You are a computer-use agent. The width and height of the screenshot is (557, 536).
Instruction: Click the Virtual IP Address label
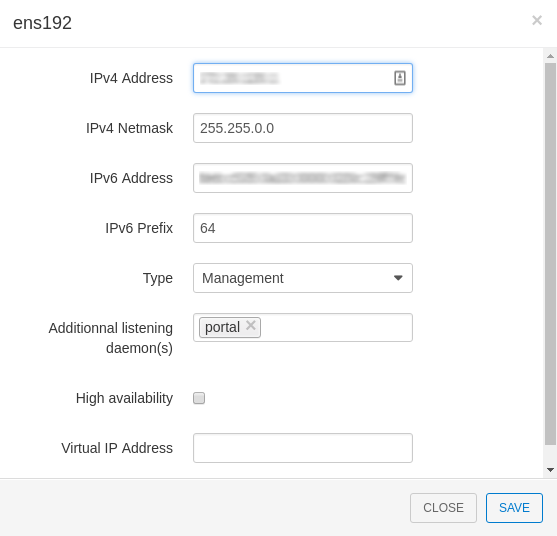point(117,448)
